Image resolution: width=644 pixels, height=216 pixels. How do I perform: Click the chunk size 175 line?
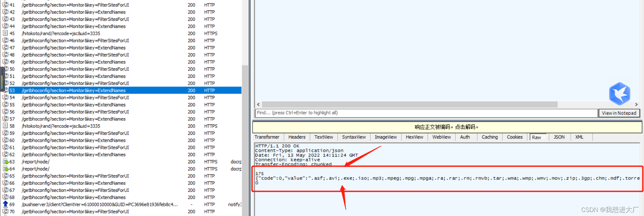tap(260, 173)
